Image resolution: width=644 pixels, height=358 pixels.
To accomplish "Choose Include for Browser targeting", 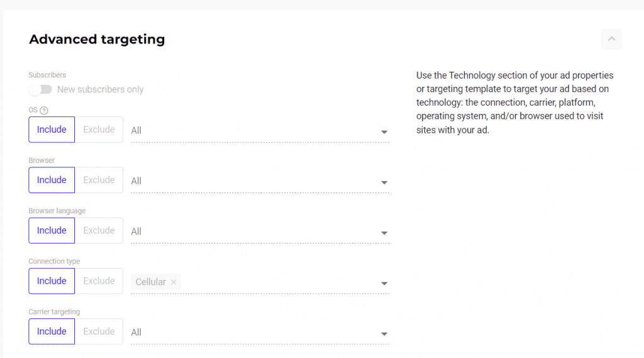I will pyautogui.click(x=52, y=180).
